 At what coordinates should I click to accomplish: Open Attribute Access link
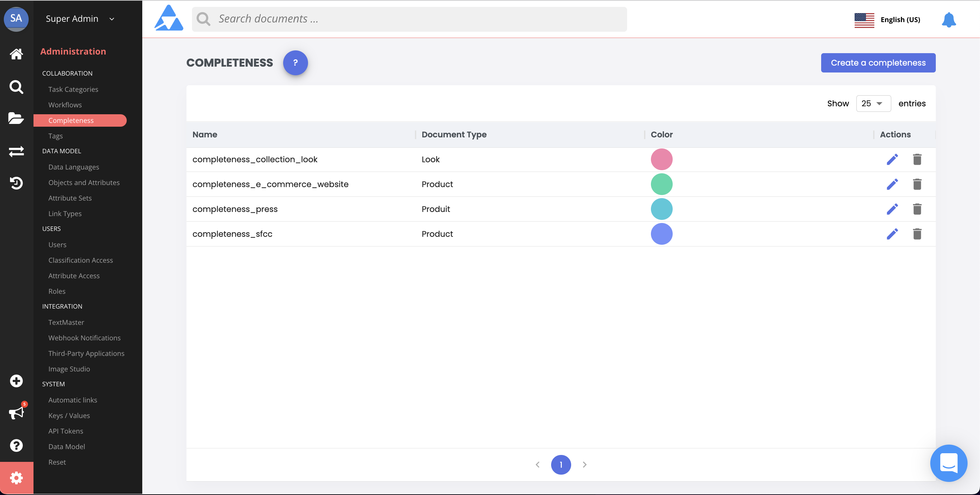click(x=74, y=276)
